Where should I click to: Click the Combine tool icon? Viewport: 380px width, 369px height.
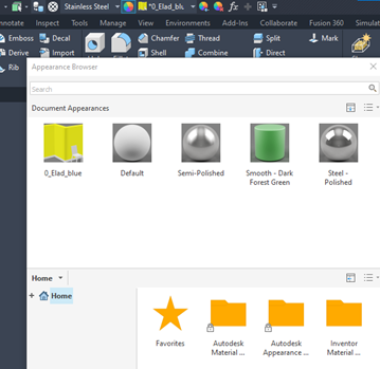[x=190, y=53]
